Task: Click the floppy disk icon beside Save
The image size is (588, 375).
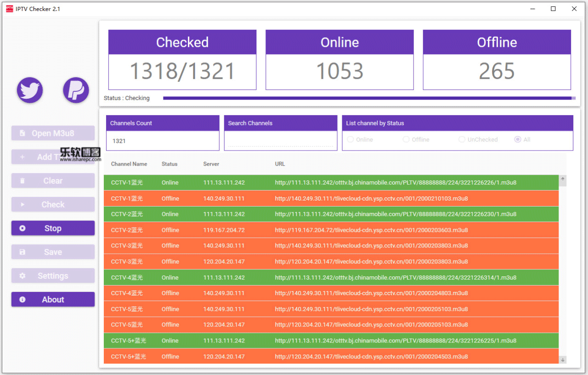Action: click(x=23, y=252)
